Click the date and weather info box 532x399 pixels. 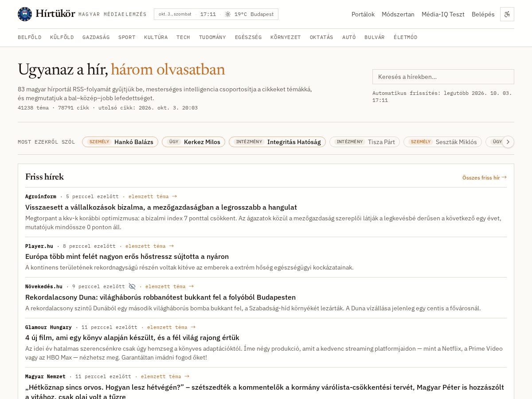point(216,14)
